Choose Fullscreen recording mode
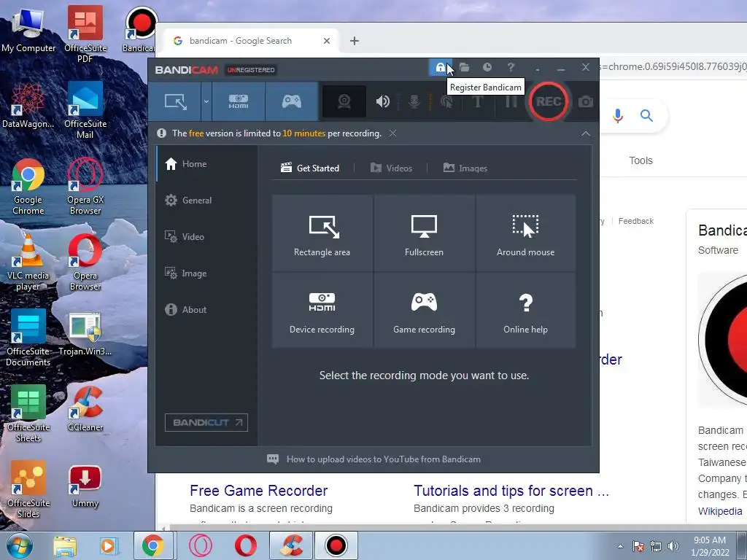The image size is (747, 560). 424,233
